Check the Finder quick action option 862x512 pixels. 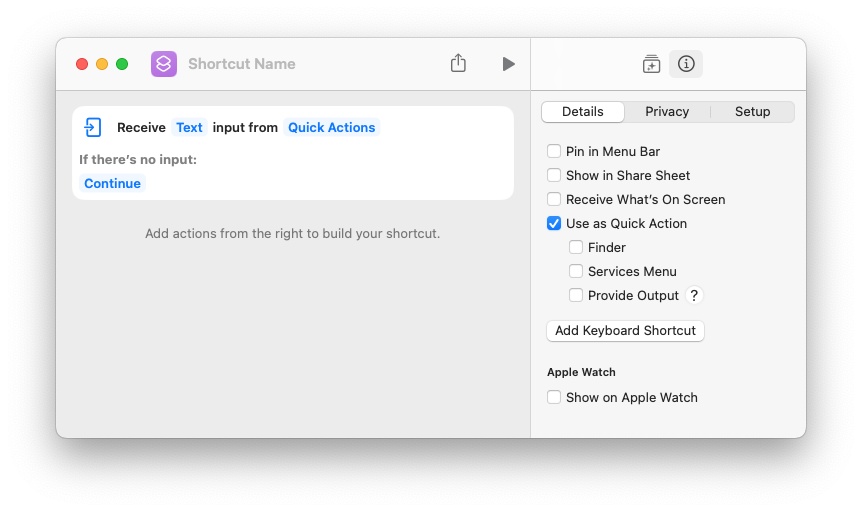[x=576, y=248]
